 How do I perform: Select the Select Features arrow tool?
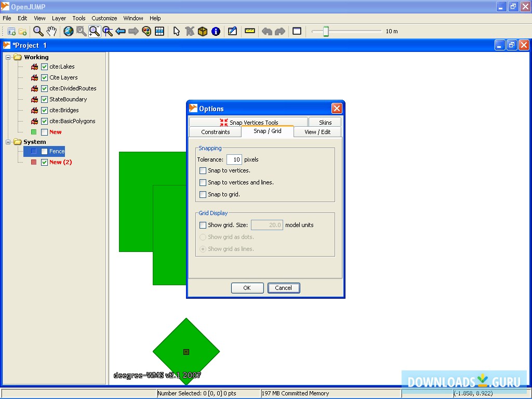pyautogui.click(x=177, y=31)
